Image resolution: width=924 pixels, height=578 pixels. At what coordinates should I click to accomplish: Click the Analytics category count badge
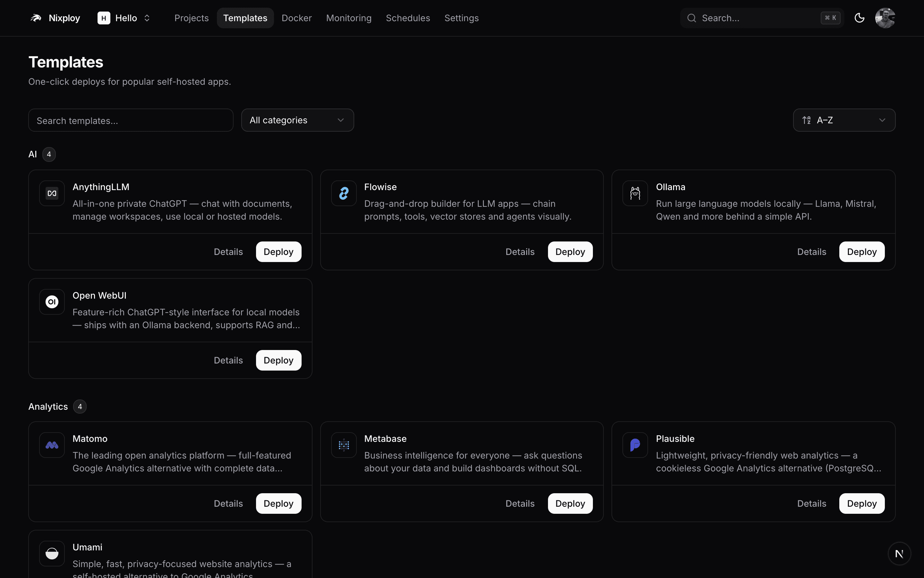tap(80, 407)
